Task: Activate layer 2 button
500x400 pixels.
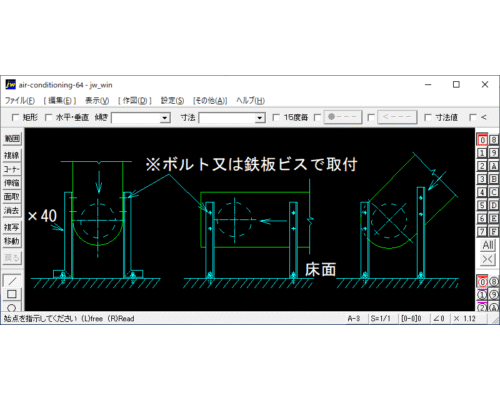Action: (x=482, y=166)
